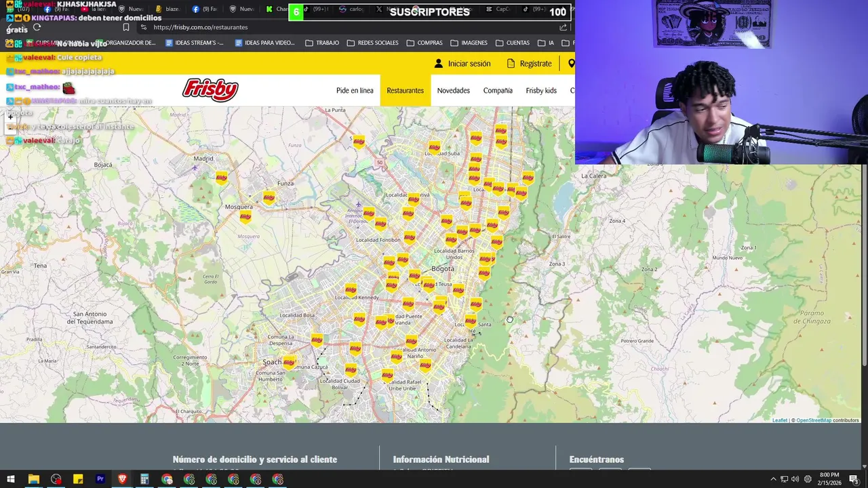The image size is (868, 488).
Task: Click the Encuéntranos heading
Action: click(597, 460)
